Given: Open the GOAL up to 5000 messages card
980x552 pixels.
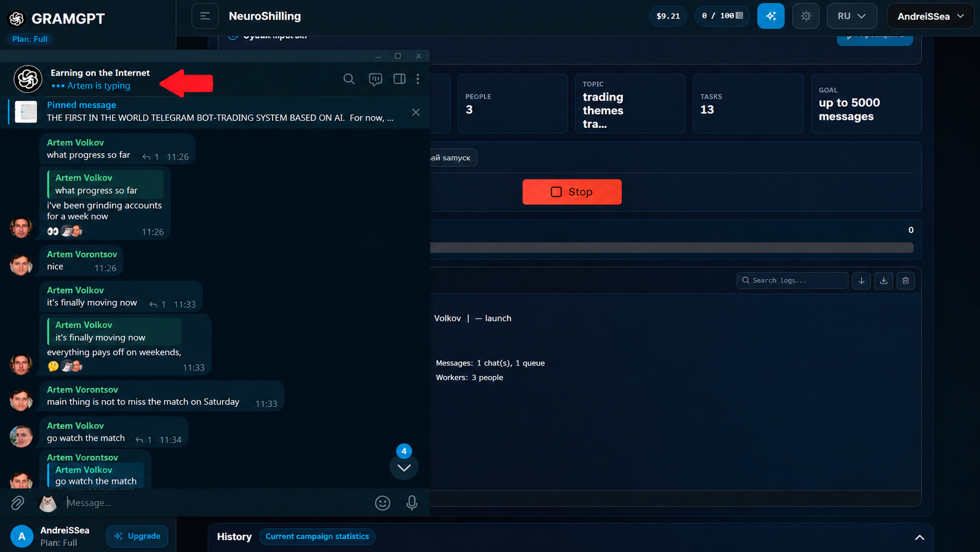Looking at the screenshot, I should (x=866, y=103).
